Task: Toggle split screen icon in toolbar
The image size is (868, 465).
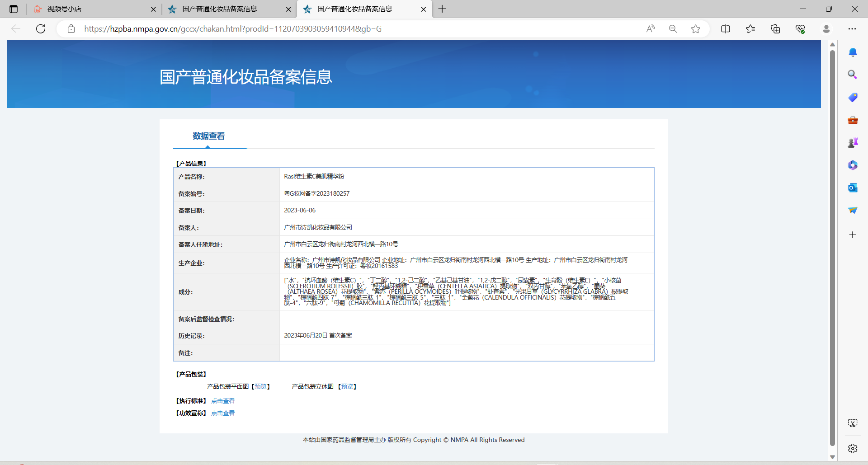Action: [x=726, y=29]
